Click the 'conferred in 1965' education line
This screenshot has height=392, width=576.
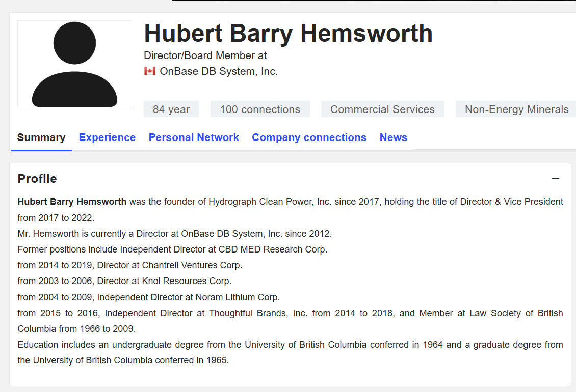123,360
